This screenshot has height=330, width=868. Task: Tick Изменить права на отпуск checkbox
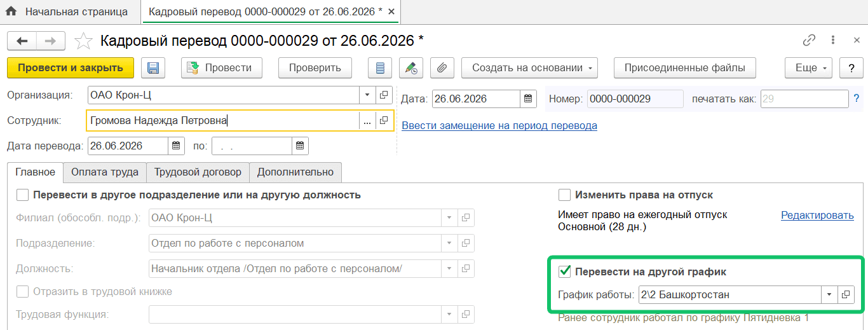[564, 195]
